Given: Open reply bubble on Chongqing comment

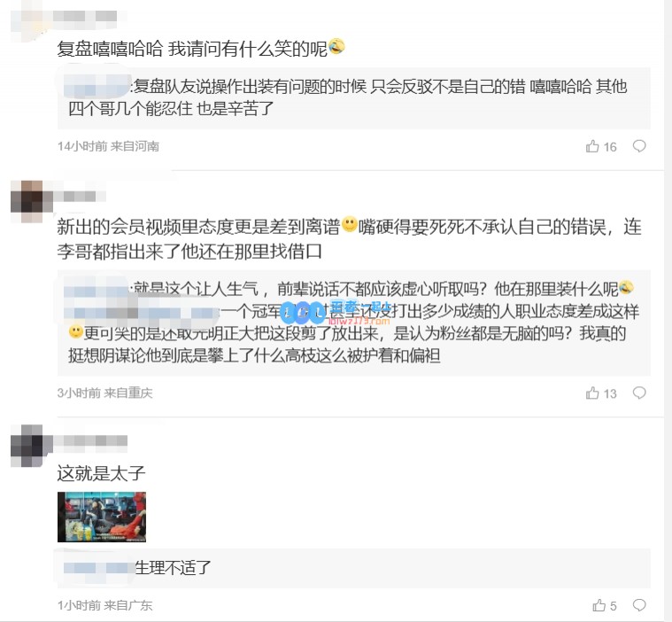Looking at the screenshot, I should [639, 393].
